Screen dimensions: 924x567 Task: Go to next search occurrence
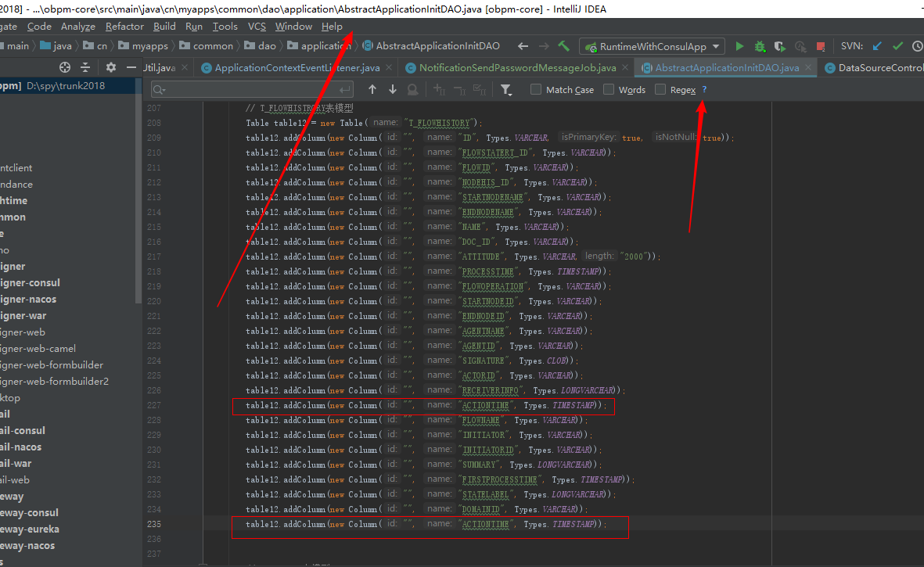point(393,89)
